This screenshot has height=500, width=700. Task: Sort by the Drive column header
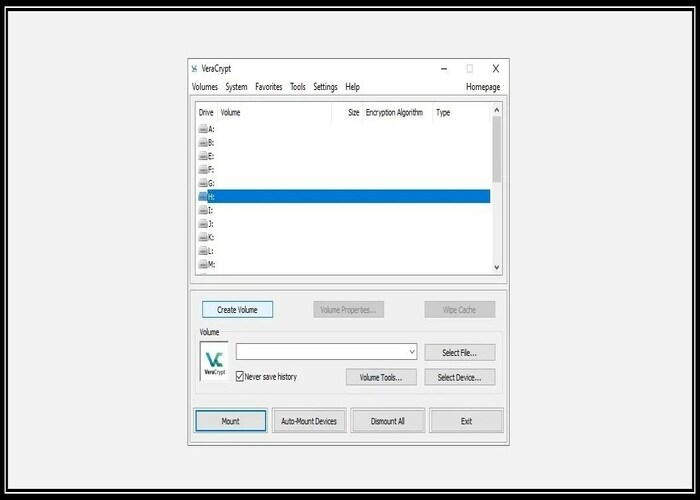(x=206, y=112)
